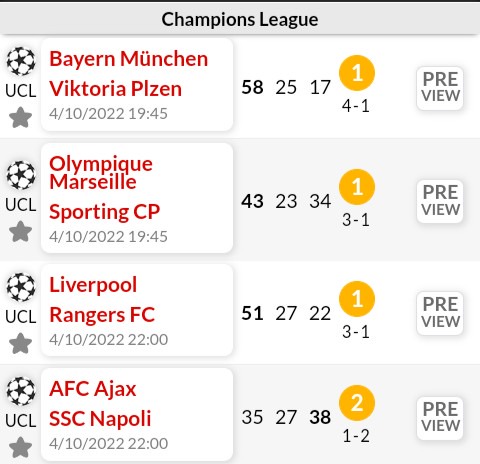The image size is (480, 464).
Task: Click the UCL ball icon beside Liverpool
Action: point(21,287)
